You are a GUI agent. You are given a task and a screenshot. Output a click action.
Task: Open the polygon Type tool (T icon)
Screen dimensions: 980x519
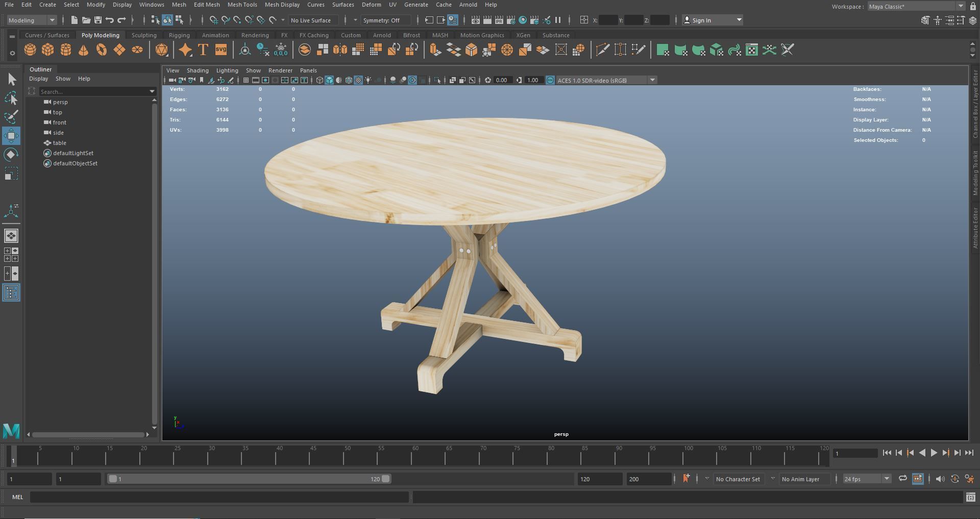point(203,50)
